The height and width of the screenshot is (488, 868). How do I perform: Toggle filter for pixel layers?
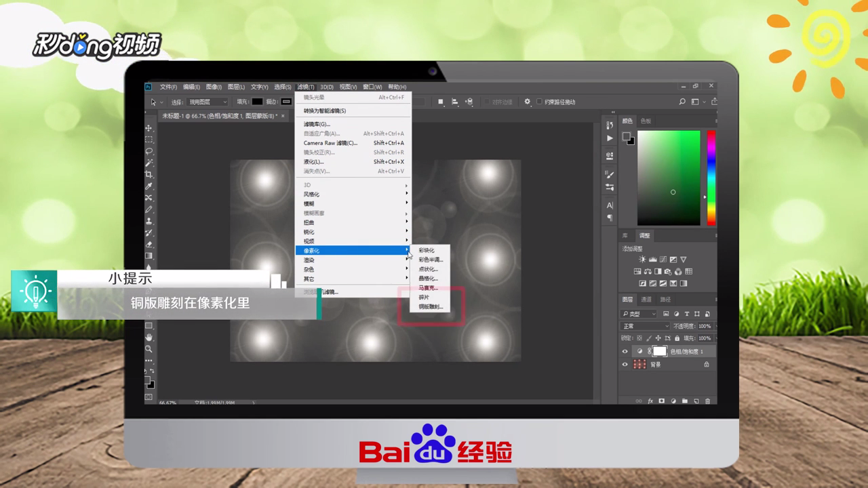click(667, 314)
